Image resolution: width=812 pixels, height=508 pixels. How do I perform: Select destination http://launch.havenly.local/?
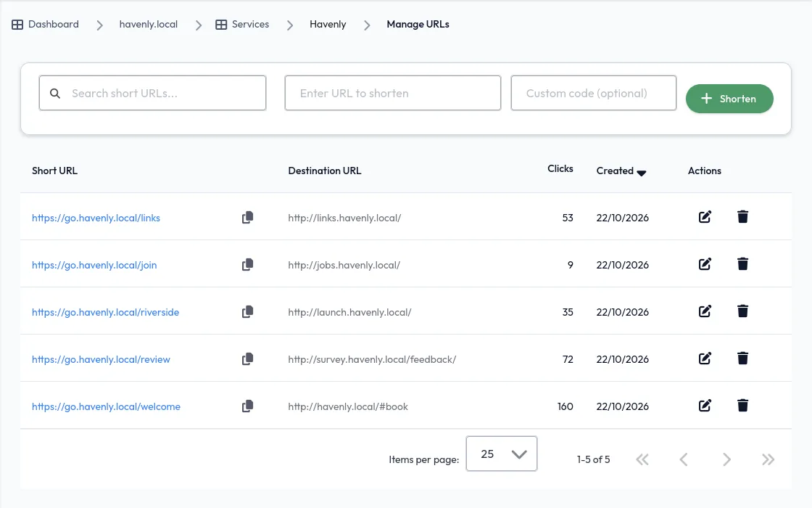tap(349, 312)
